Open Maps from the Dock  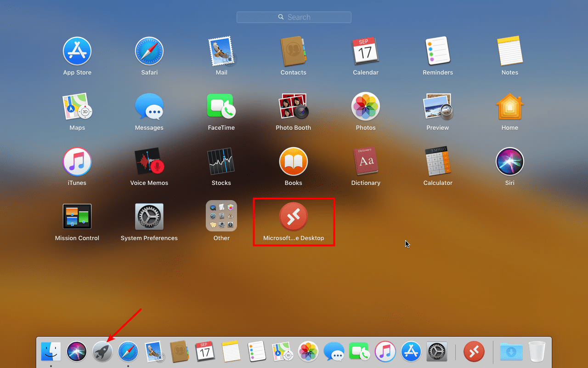point(283,352)
